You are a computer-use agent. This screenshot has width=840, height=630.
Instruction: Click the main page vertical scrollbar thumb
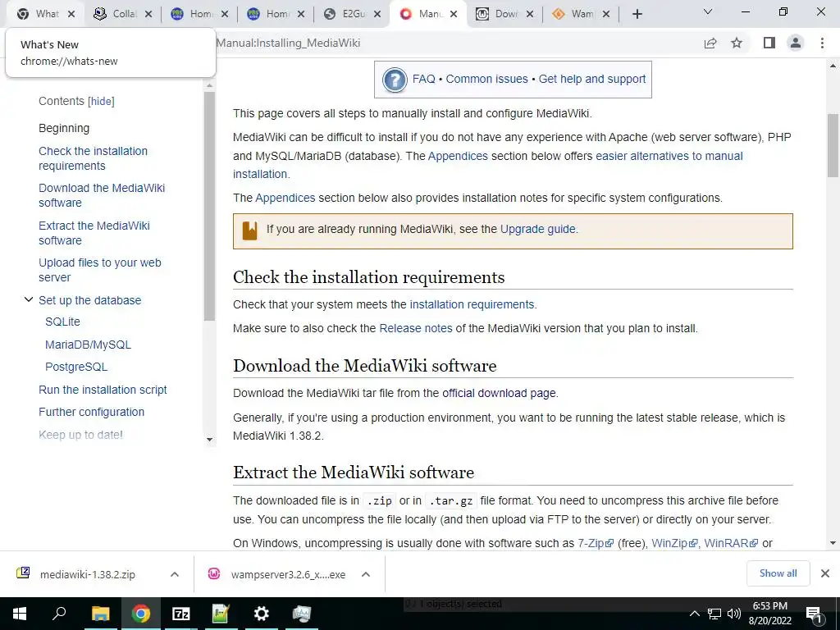tap(833, 145)
